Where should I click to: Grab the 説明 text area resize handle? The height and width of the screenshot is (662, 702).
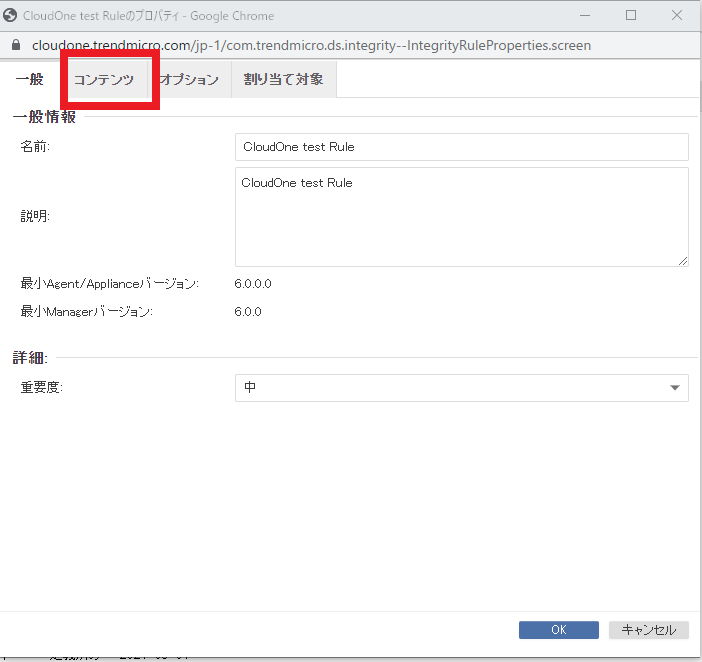(682, 261)
